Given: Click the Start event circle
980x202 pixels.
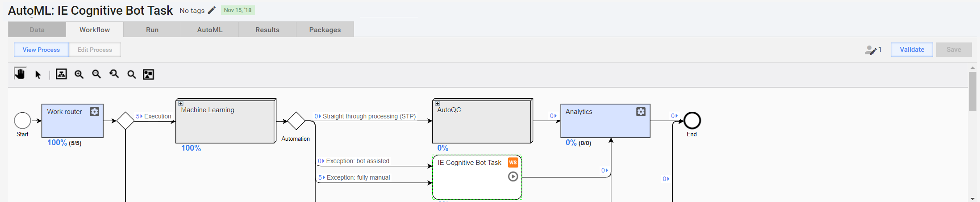Looking at the screenshot, I should (22, 121).
